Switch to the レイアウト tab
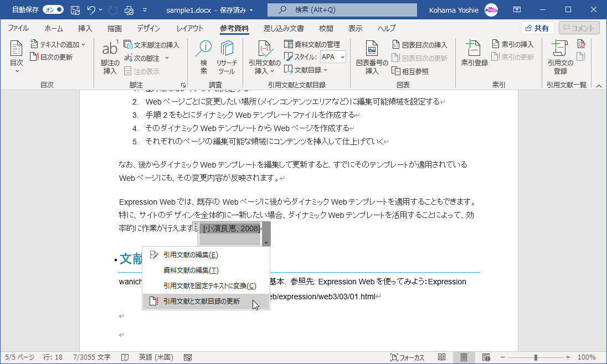Viewport: 607px width, 364px height. [189, 28]
